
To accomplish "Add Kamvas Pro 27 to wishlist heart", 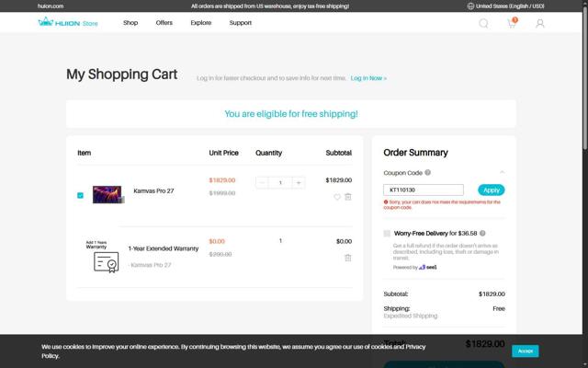I will click(337, 197).
